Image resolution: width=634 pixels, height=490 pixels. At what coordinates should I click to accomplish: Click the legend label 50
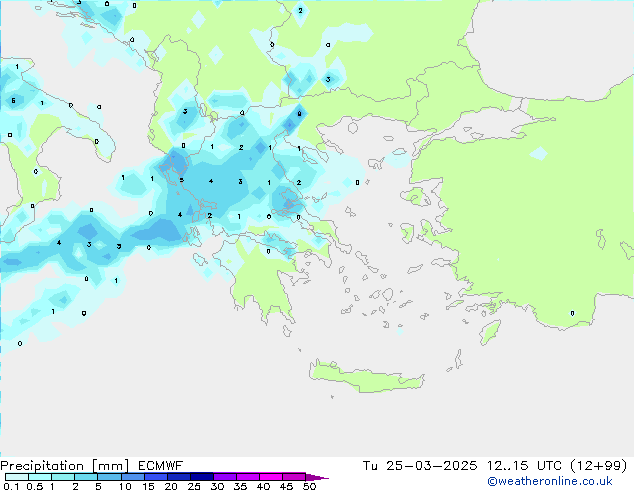(x=309, y=486)
